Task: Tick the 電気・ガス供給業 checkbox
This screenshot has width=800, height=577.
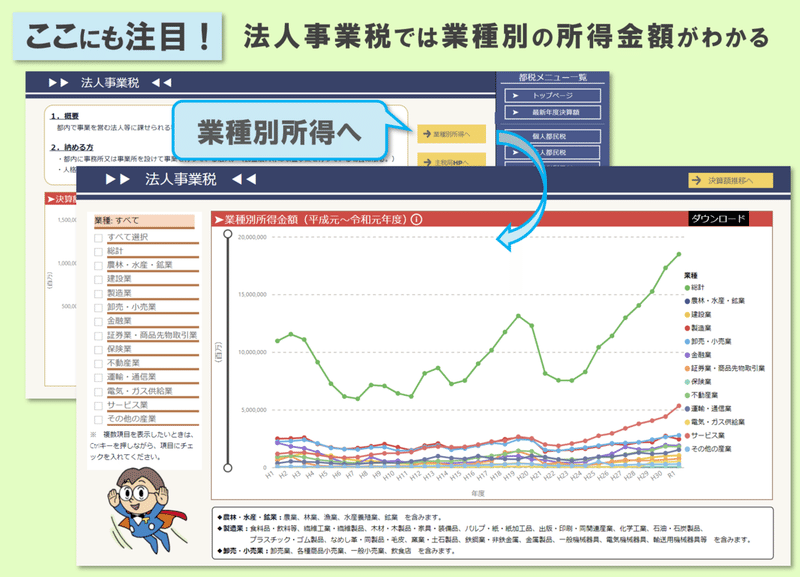Action: (x=98, y=392)
